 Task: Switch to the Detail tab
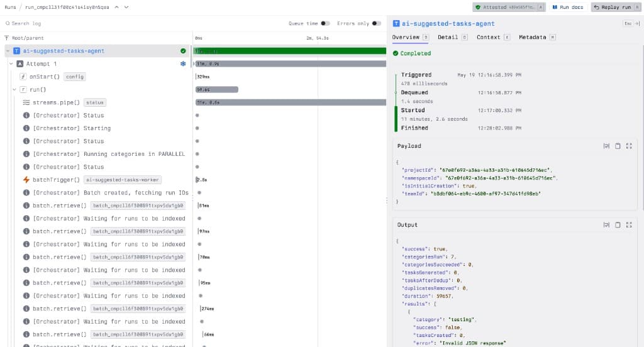tap(453, 37)
